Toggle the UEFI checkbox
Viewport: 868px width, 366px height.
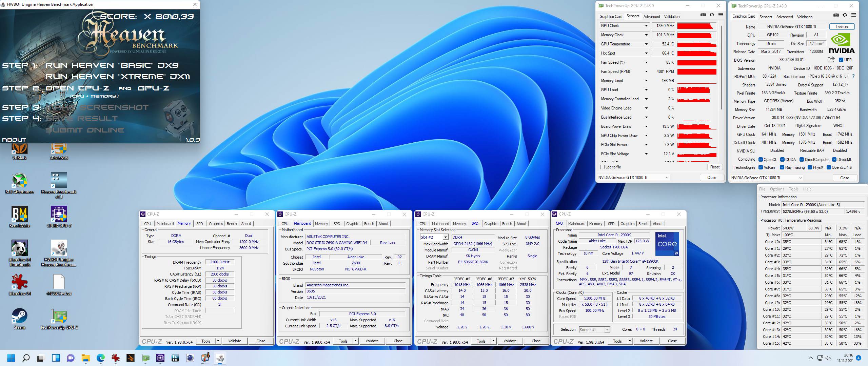(841, 60)
